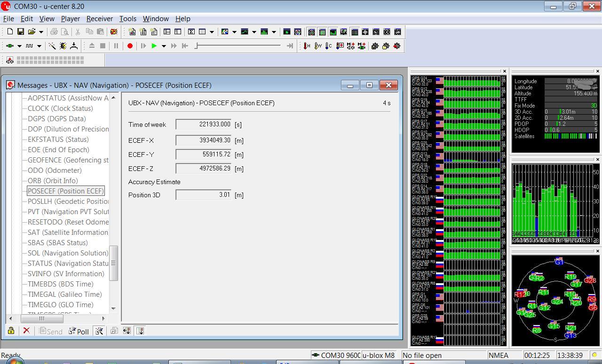The height and width of the screenshot is (364, 602).
Task: Click the Print icon in the toolbar
Action: 55,32
